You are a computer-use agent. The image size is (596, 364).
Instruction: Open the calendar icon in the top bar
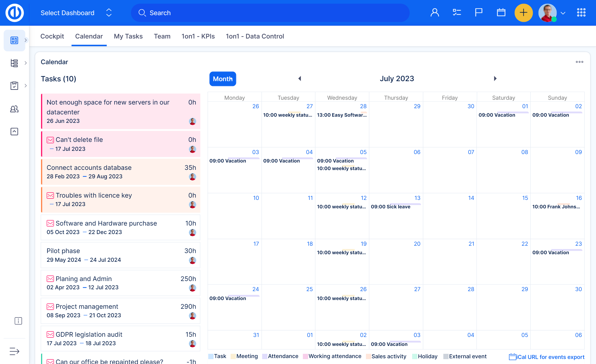501,13
